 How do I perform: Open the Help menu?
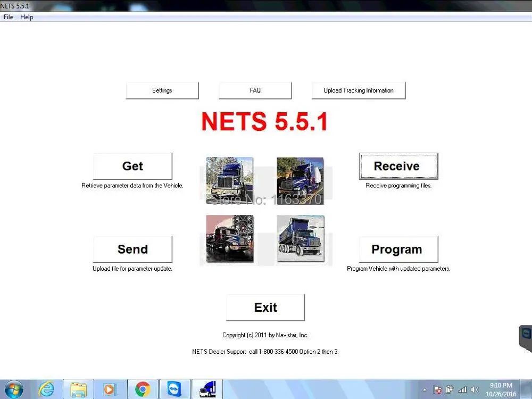[x=27, y=17]
